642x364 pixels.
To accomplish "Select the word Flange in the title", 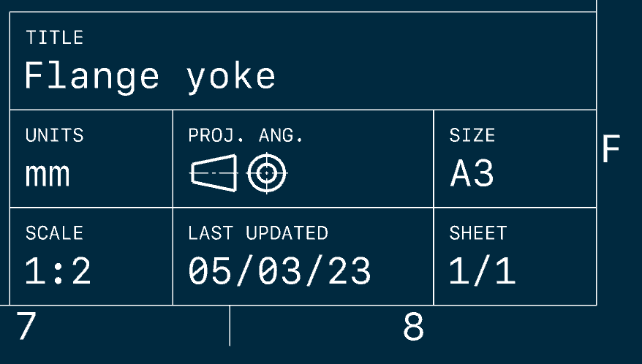I will click(92, 76).
